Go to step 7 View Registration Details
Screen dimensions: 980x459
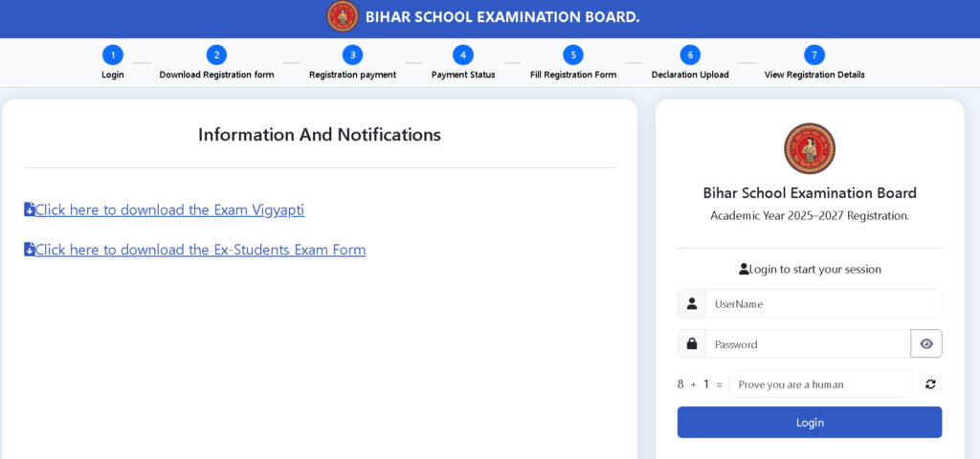coord(814,55)
